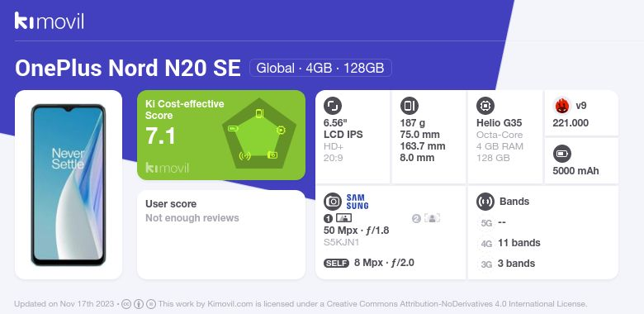Click the Kimovil logo at top
This screenshot has height=314, width=644.
pos(50,21)
